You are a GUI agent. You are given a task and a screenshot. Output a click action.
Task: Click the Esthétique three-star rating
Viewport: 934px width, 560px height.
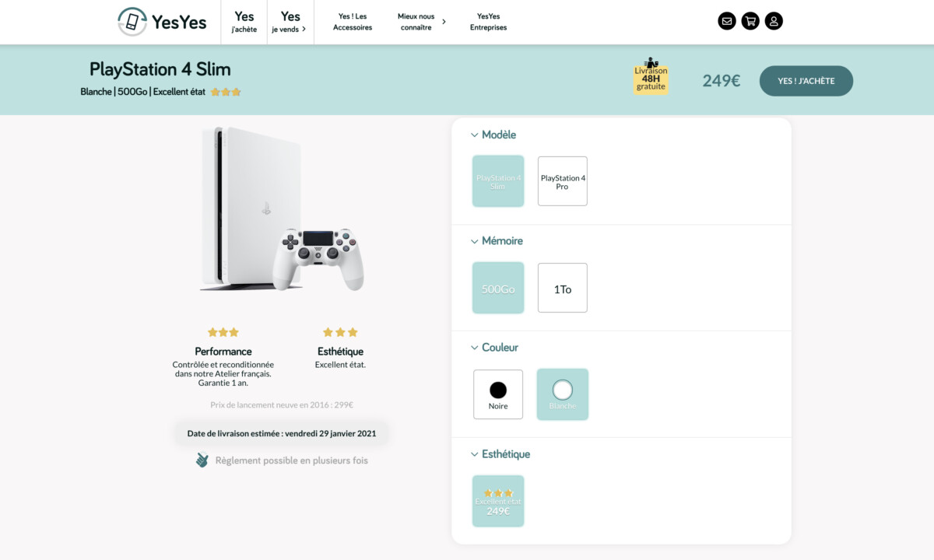(x=340, y=332)
